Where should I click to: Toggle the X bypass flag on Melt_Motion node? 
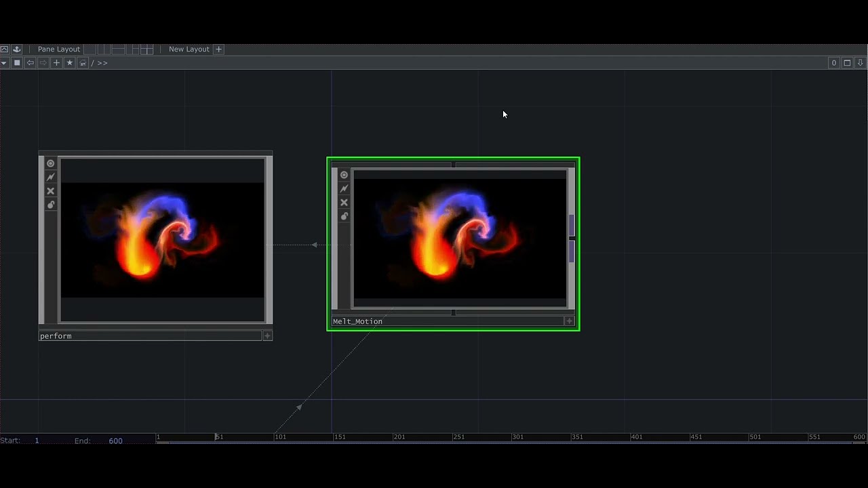(x=344, y=203)
